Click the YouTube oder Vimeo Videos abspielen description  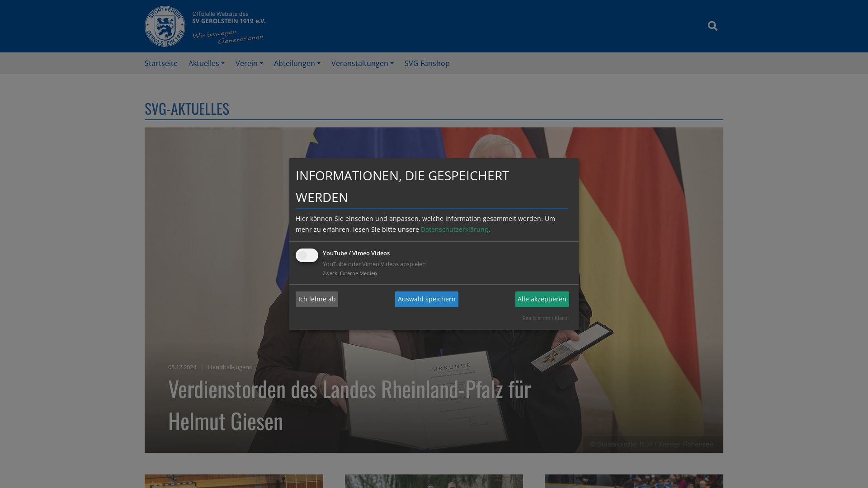[x=374, y=264]
